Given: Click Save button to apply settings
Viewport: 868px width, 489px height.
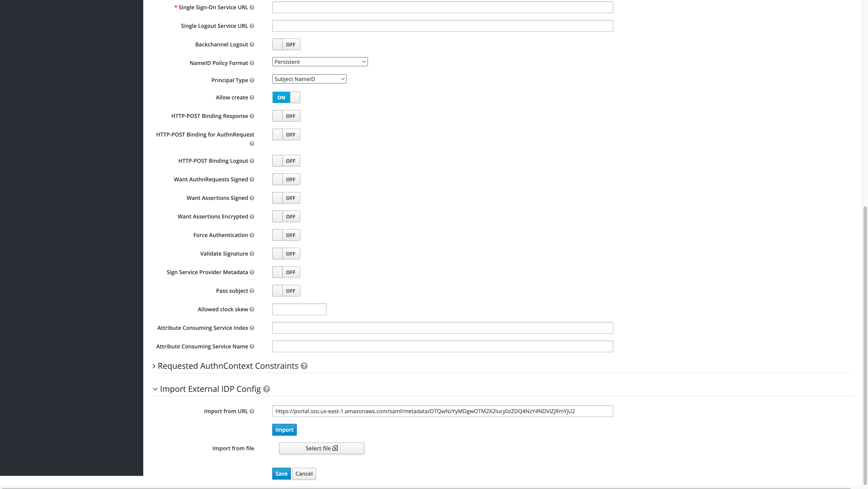Looking at the screenshot, I should [281, 473].
